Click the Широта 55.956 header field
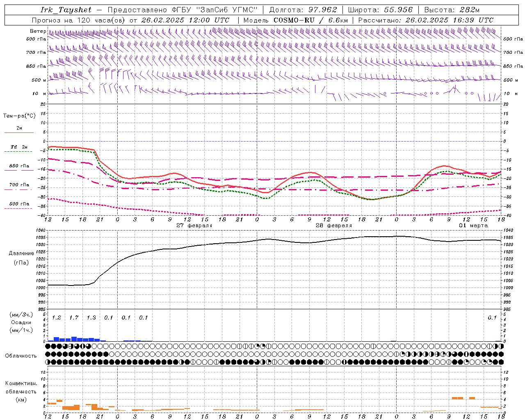The height and width of the screenshot is (420, 525). coord(380,10)
